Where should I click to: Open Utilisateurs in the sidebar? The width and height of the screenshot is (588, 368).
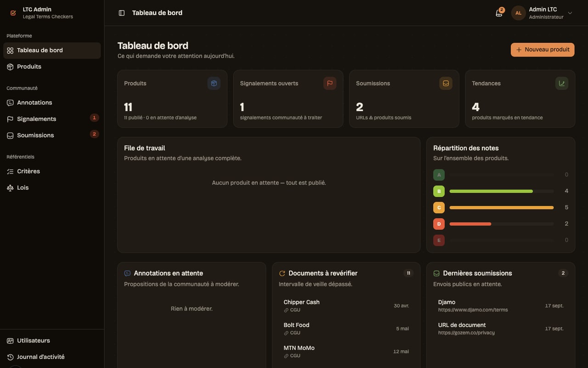52,341
